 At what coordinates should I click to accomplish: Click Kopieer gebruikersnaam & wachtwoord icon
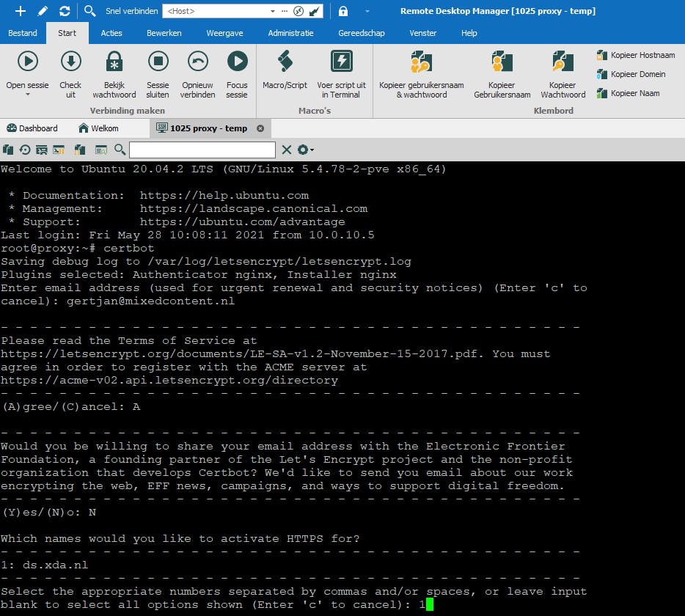click(421, 61)
